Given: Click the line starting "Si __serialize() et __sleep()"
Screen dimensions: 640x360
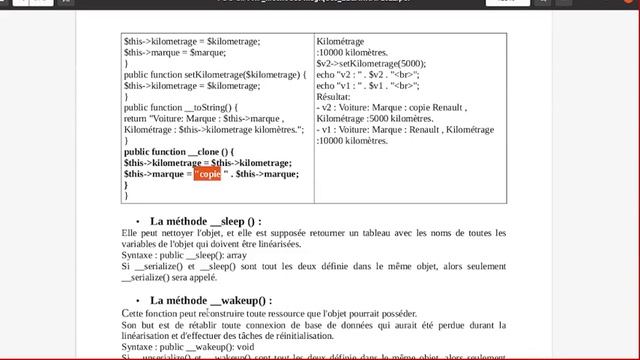Looking at the screenshot, I should tap(313, 266).
